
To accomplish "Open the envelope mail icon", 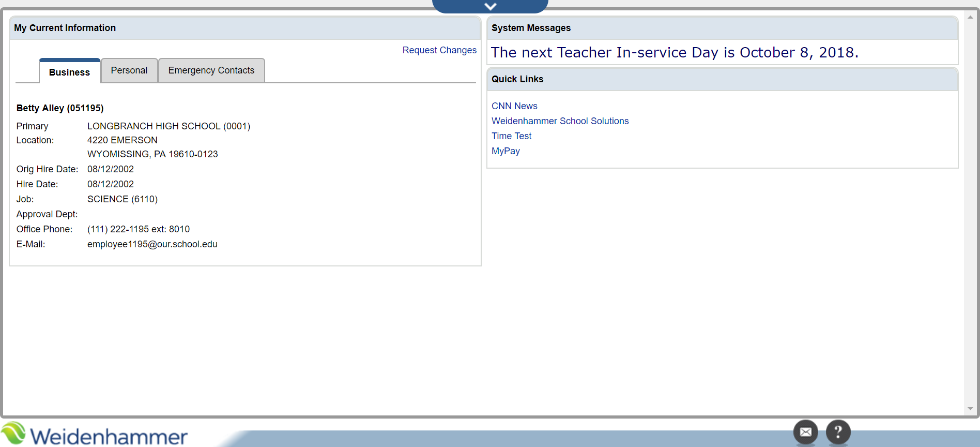I will [x=805, y=432].
